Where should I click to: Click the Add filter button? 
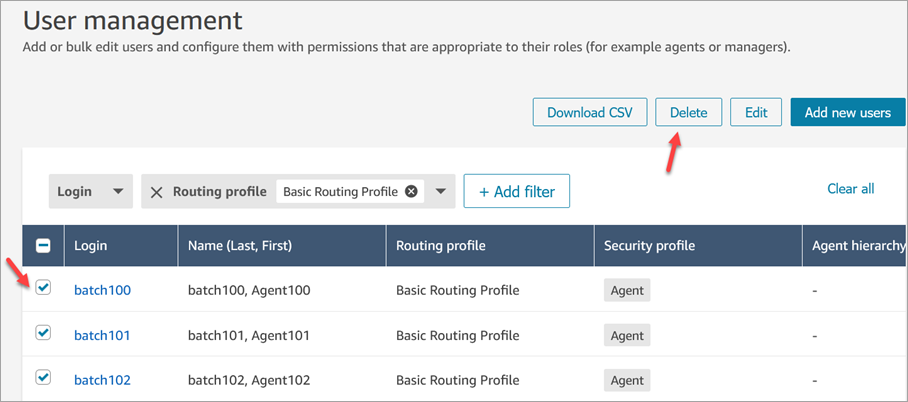coord(516,191)
